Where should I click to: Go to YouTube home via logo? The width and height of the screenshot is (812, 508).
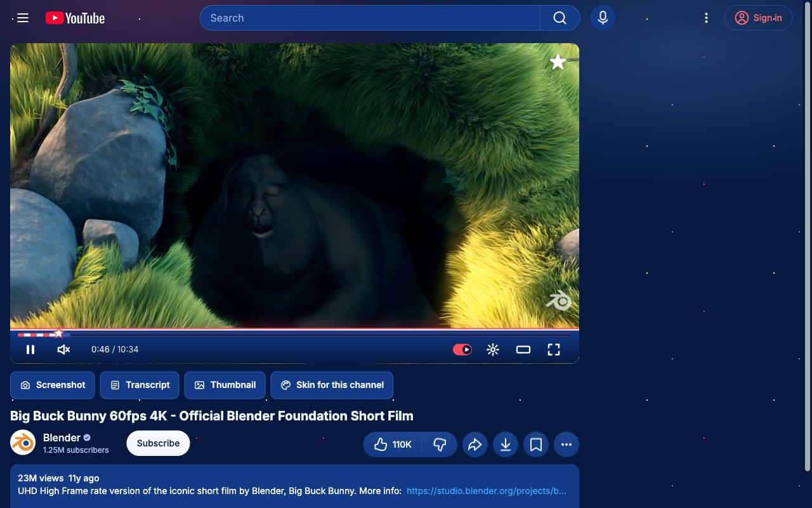coord(75,18)
